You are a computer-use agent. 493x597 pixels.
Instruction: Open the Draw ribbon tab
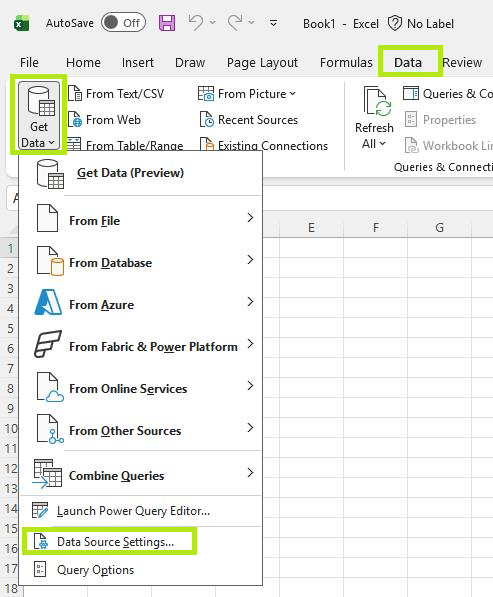[x=190, y=62]
